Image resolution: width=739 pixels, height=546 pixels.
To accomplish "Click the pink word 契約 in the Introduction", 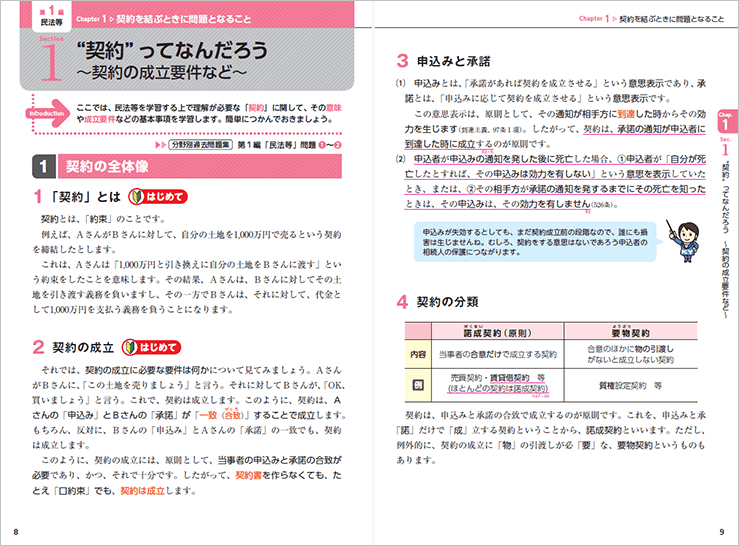I will 256,108.
